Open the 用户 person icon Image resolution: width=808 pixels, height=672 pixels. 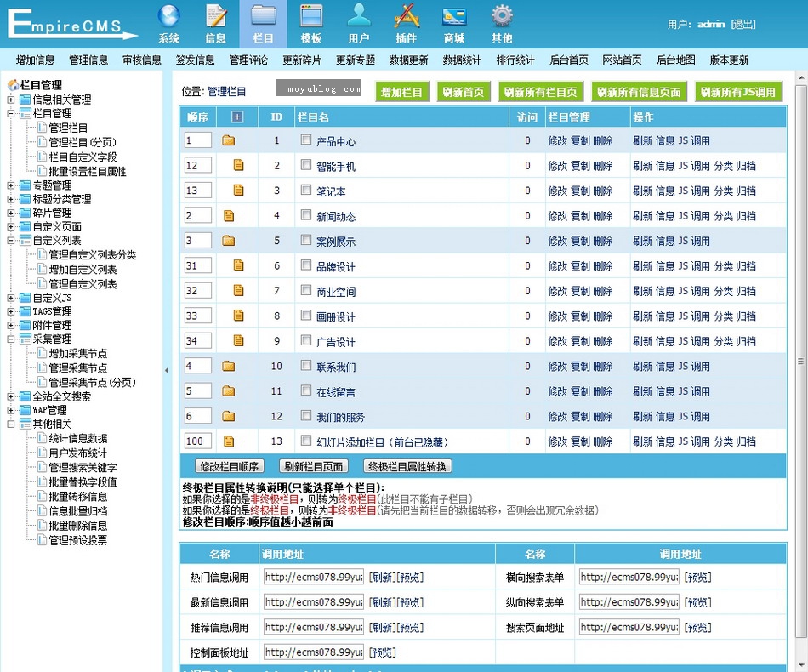[359, 16]
